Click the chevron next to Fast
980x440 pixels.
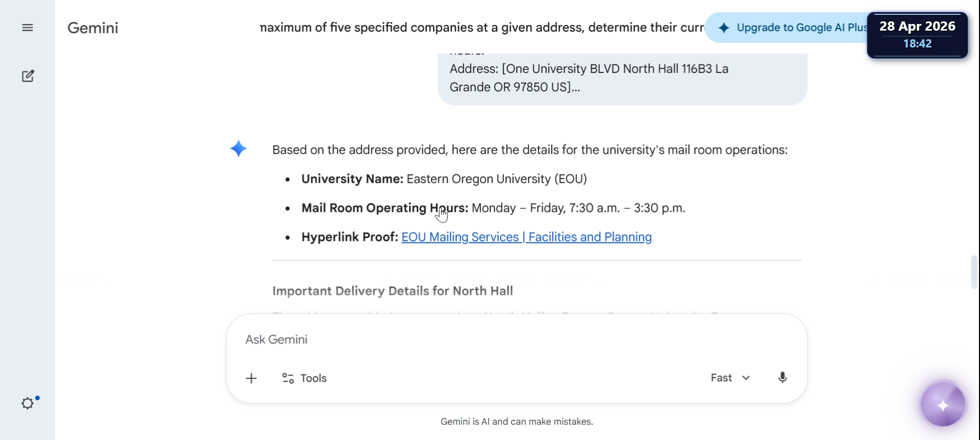coord(746,378)
